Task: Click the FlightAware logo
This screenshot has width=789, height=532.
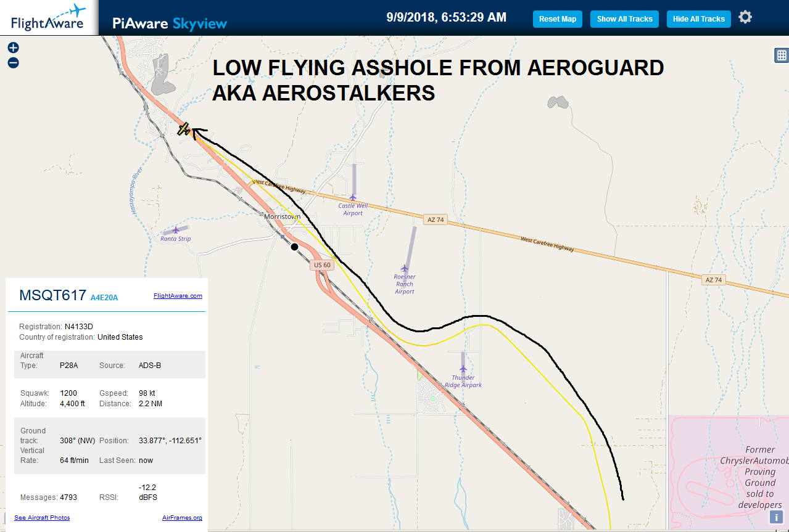Action: click(48, 18)
